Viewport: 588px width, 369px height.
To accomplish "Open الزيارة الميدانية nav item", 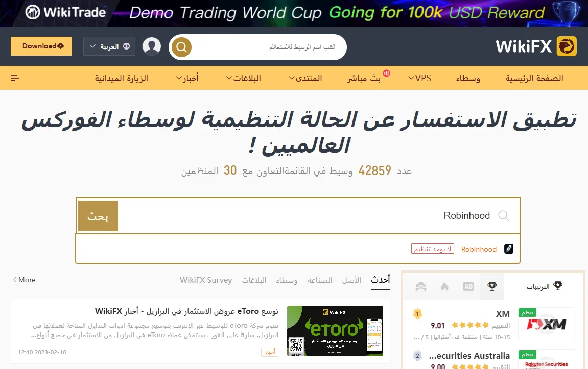I will pos(122,78).
